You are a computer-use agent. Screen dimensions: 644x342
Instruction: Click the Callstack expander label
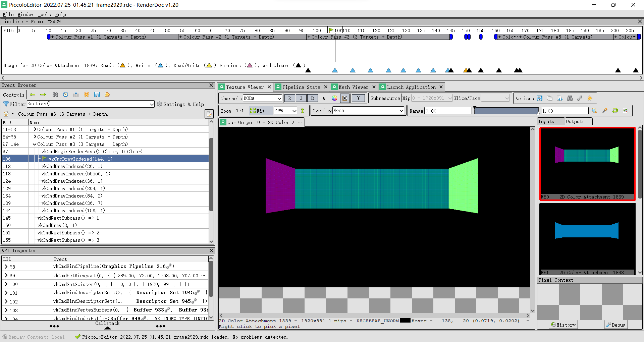point(107,324)
